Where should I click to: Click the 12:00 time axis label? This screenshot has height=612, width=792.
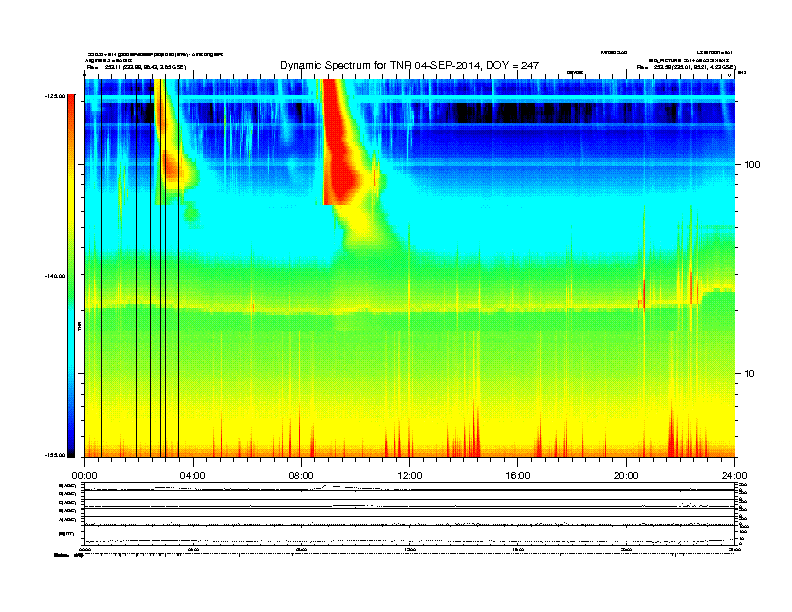pos(410,476)
